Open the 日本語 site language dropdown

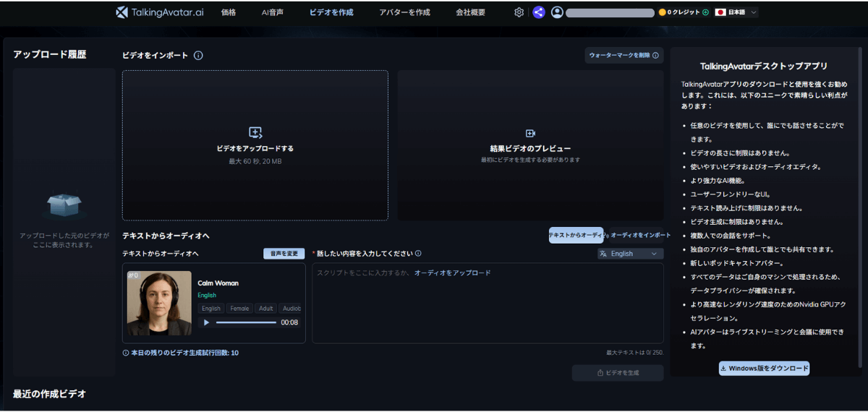pyautogui.click(x=736, y=12)
